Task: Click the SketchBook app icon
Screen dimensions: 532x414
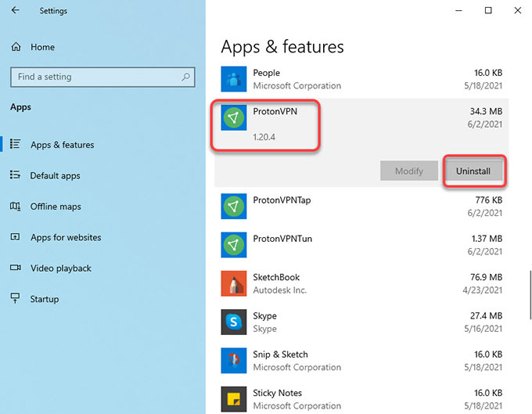Action: point(233,283)
